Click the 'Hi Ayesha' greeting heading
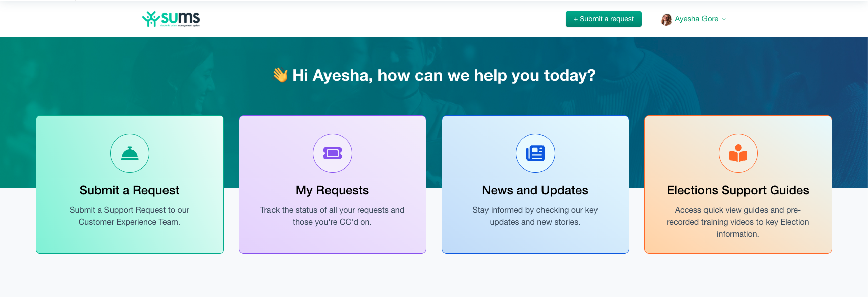This screenshot has width=868, height=297. click(444, 75)
